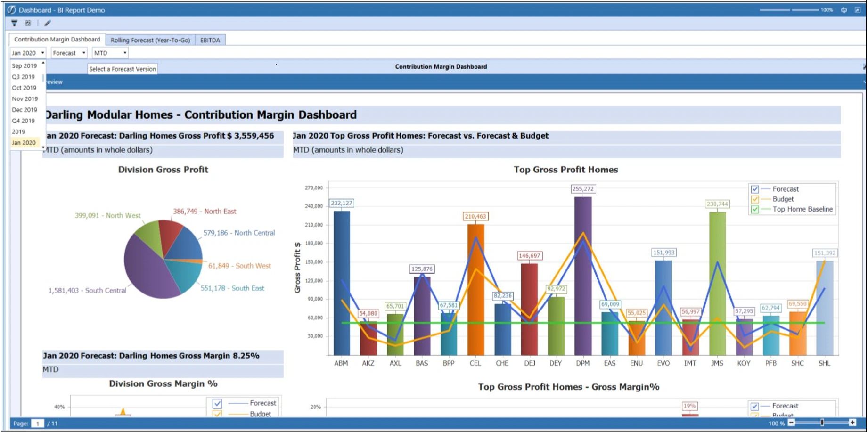Select Dec 2019 from the period list
Image resolution: width=868 pixels, height=432 pixels.
pyautogui.click(x=25, y=110)
